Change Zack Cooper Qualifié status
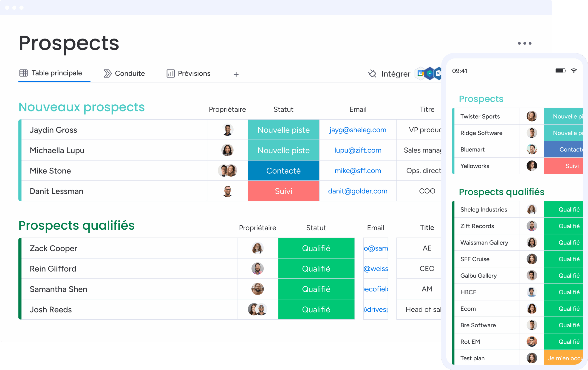 click(316, 248)
